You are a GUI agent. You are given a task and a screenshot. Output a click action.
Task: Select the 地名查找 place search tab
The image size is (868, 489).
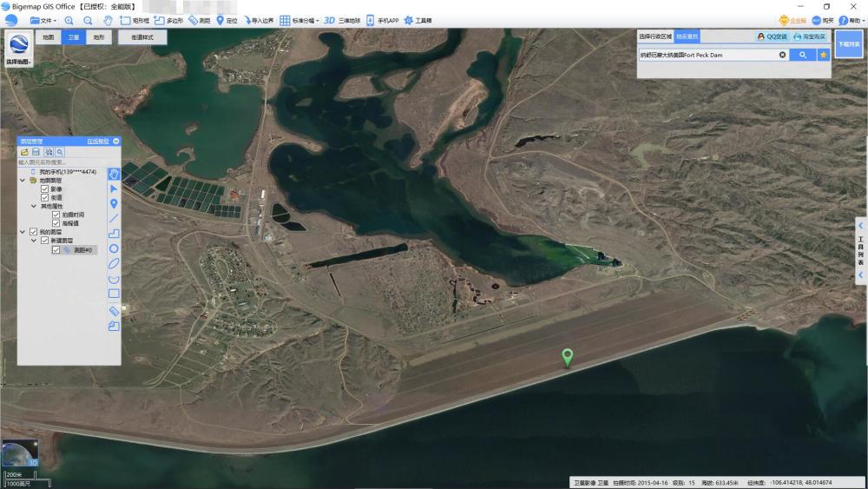687,36
